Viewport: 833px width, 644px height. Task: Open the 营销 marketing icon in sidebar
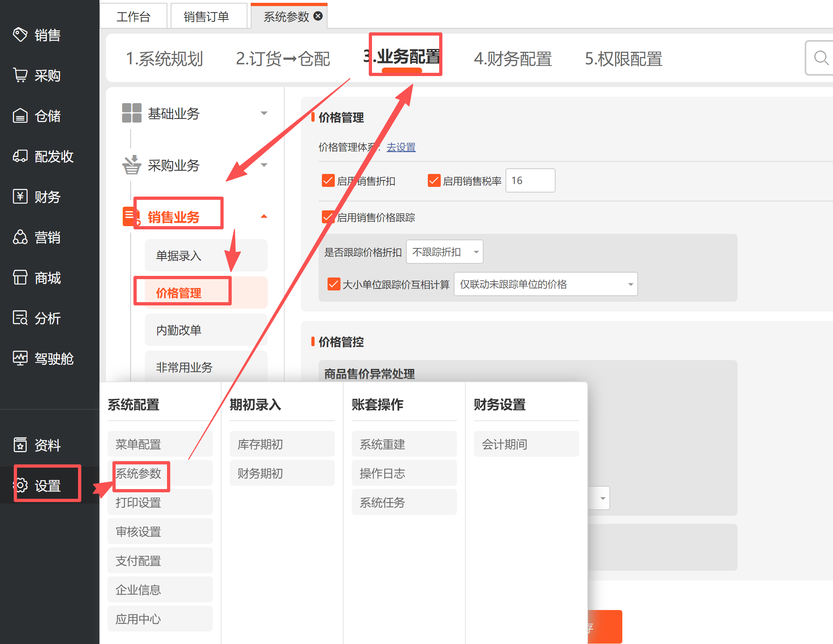[20, 237]
